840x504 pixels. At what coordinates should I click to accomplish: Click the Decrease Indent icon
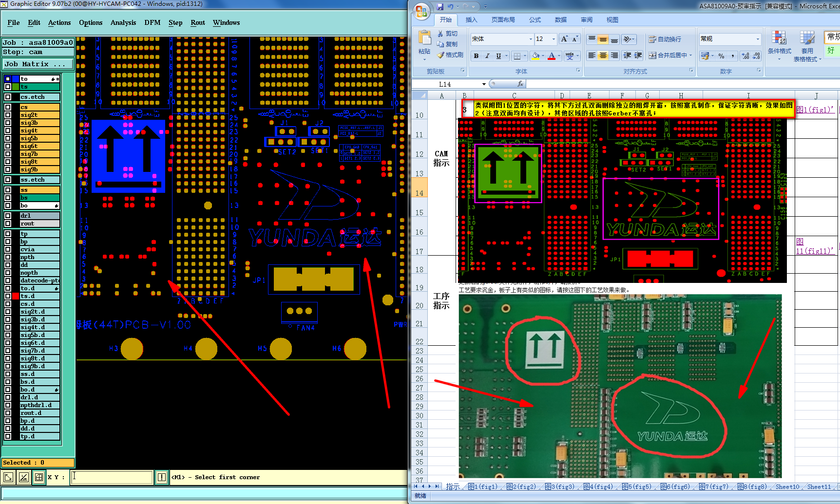[x=627, y=56]
